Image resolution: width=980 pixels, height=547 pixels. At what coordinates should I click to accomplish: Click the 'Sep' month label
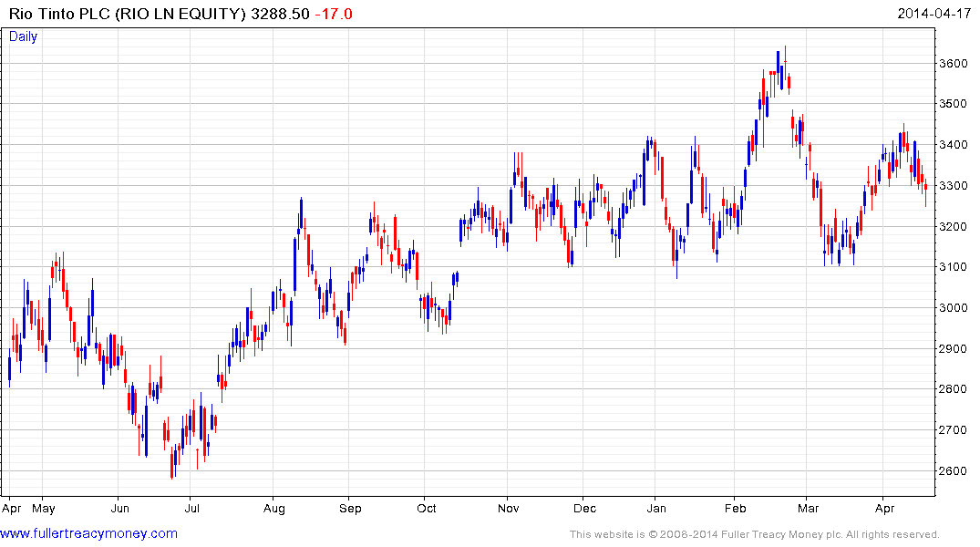click(x=350, y=509)
